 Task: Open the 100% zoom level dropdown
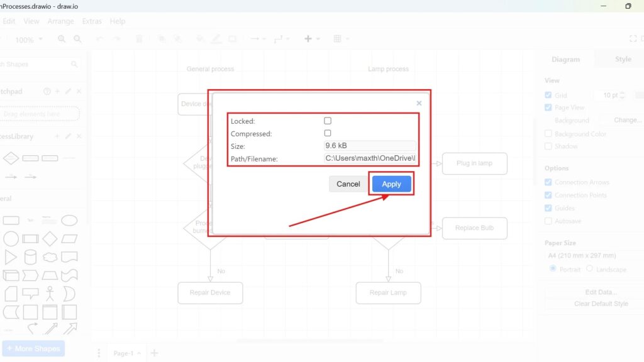pos(28,40)
